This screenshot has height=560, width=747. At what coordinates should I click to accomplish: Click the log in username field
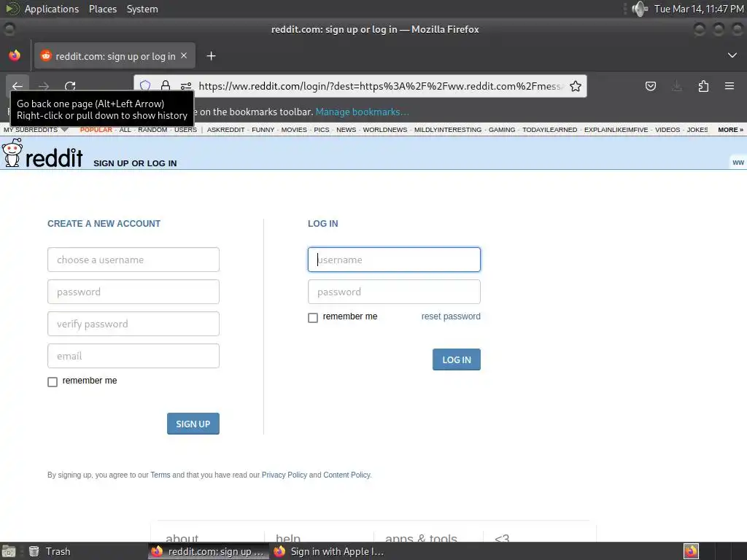click(x=394, y=260)
